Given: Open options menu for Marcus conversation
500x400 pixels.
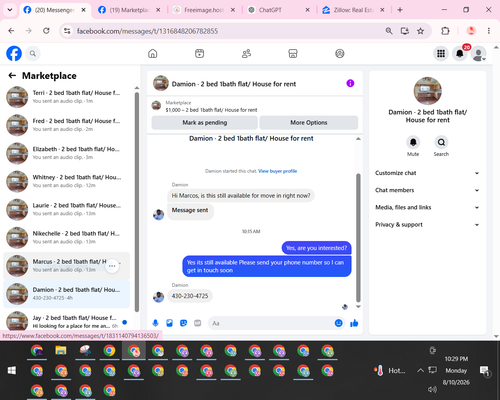Looking at the screenshot, I should point(112,266).
